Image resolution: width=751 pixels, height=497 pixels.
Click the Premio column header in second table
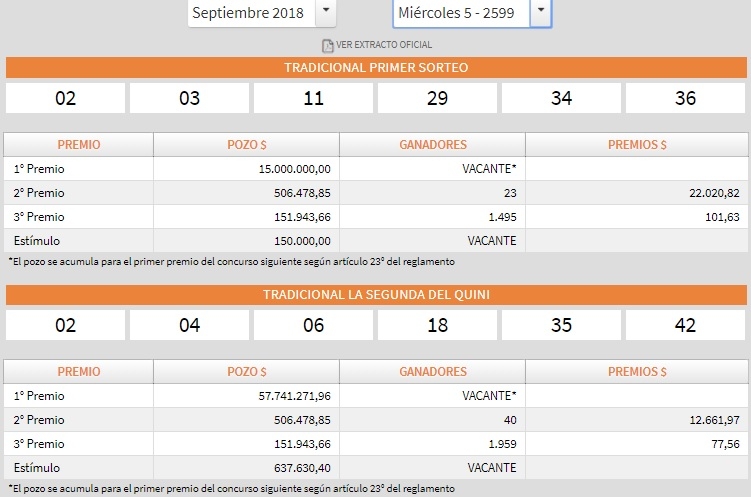coord(78,371)
